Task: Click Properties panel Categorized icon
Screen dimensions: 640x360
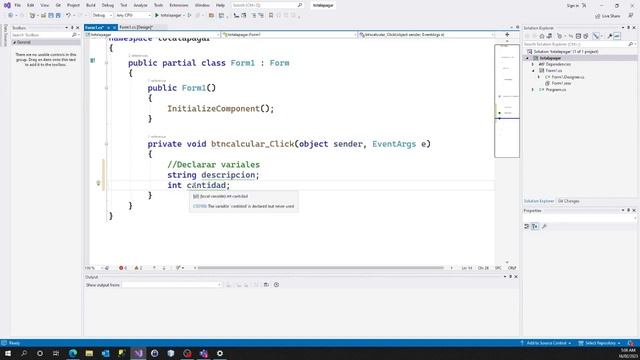Action: tap(527, 227)
